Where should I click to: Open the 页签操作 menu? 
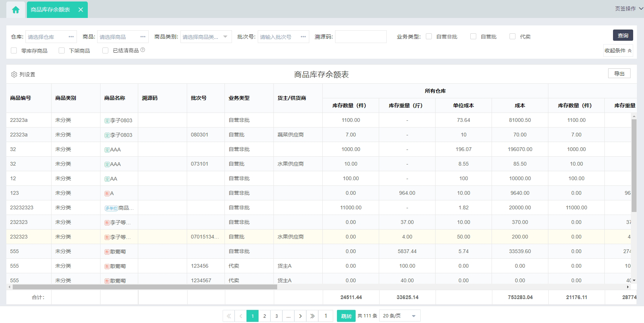(x=629, y=9)
